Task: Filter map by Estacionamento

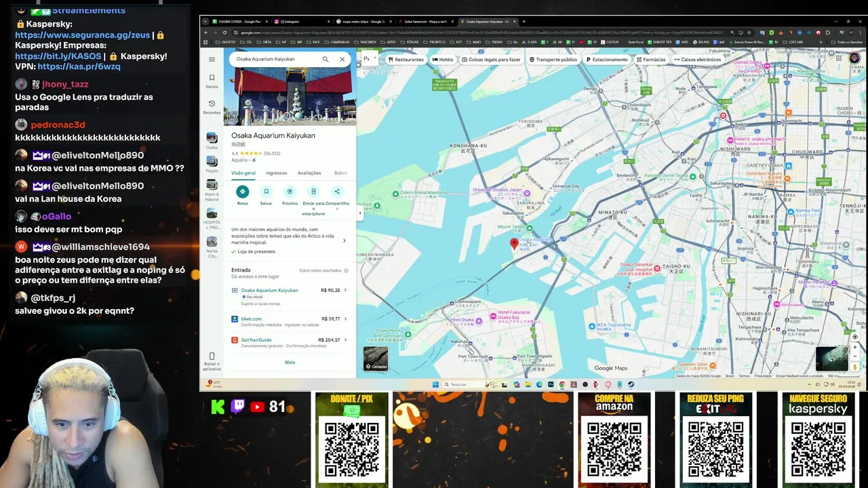Action: pyautogui.click(x=607, y=60)
